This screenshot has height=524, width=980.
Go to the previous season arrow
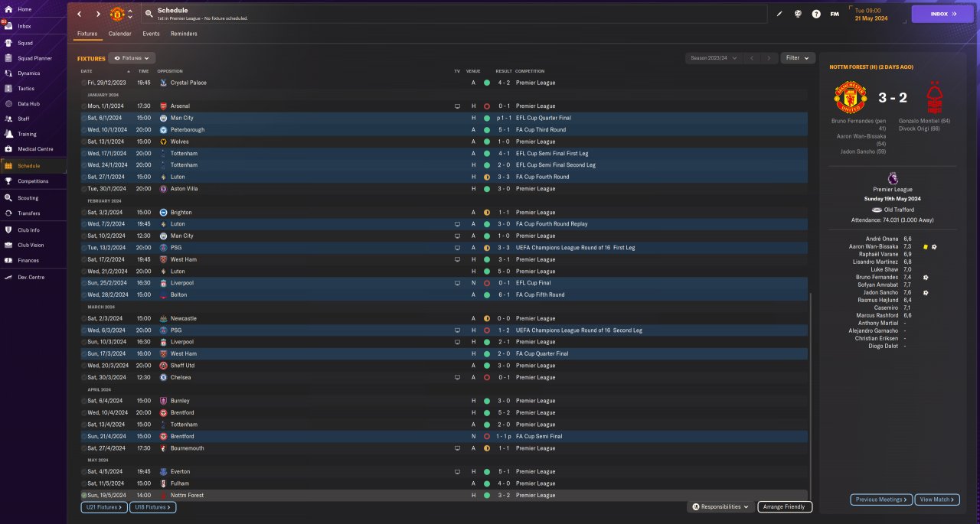tap(752, 58)
